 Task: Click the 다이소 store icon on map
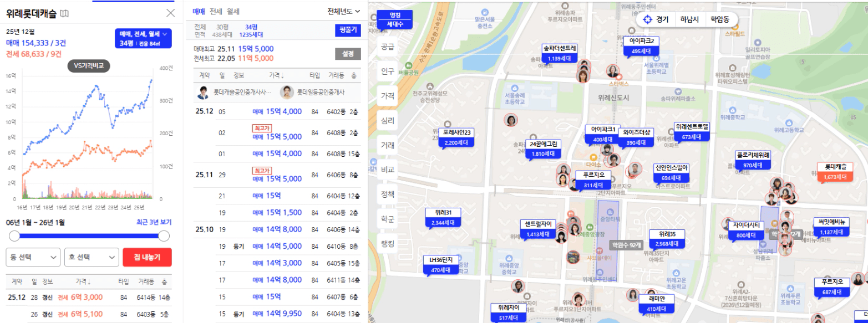(592, 156)
